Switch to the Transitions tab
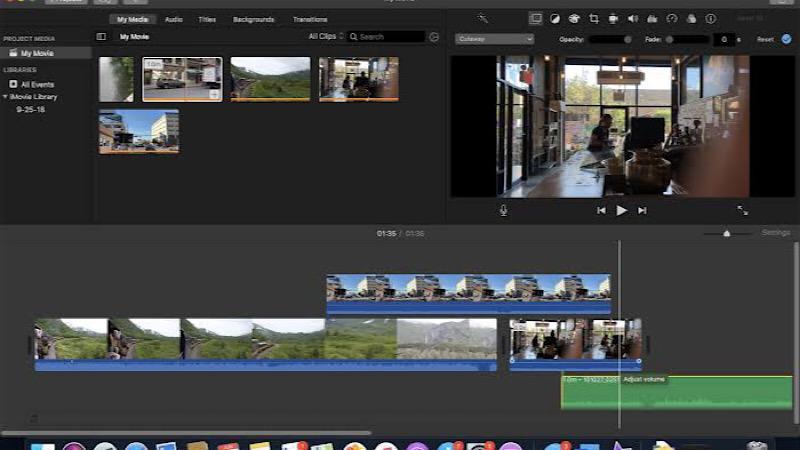Viewport: 800px width, 450px height. [x=310, y=19]
